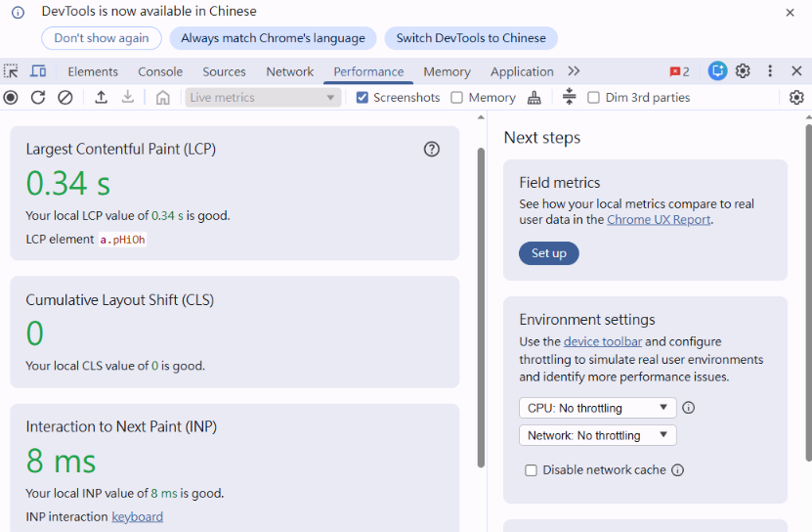Click Switch DevTools to Chinese
This screenshot has height=532, width=812.
point(471,38)
